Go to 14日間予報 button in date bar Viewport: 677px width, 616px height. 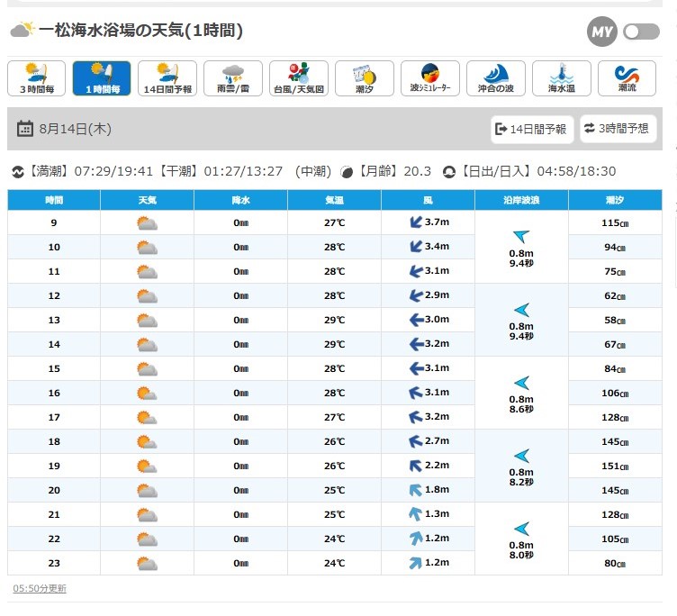tap(532, 129)
